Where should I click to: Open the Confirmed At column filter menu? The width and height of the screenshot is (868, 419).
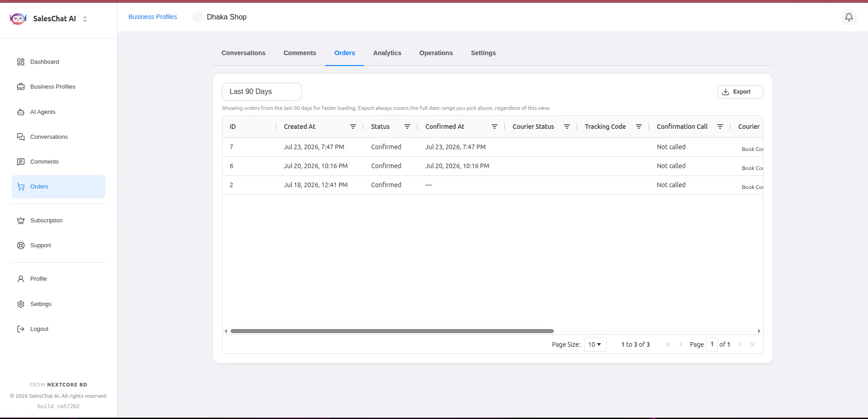(x=495, y=127)
